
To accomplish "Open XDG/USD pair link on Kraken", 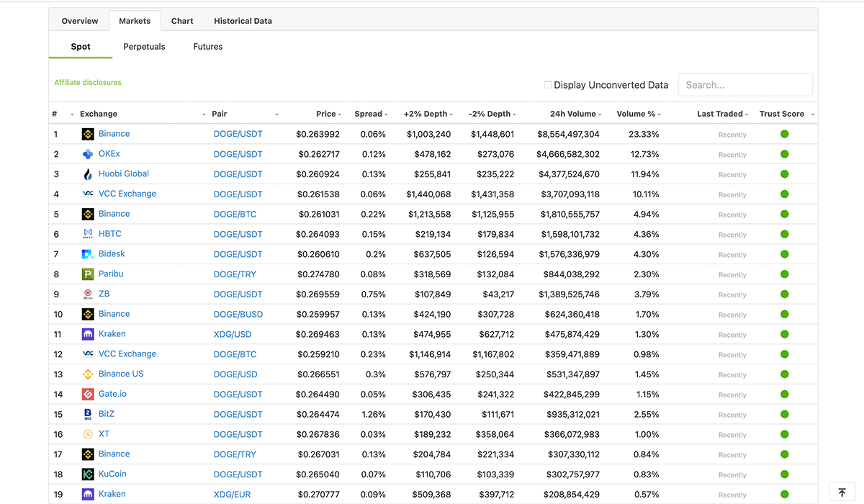I will point(233,334).
